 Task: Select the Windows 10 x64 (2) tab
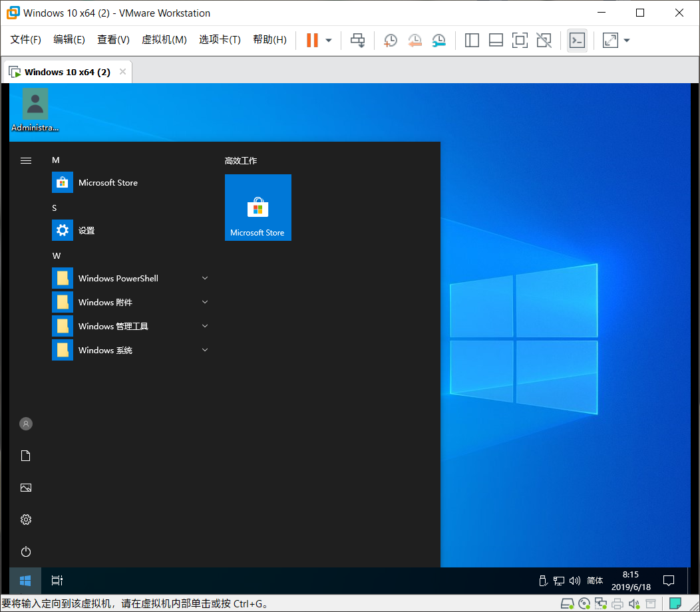67,72
